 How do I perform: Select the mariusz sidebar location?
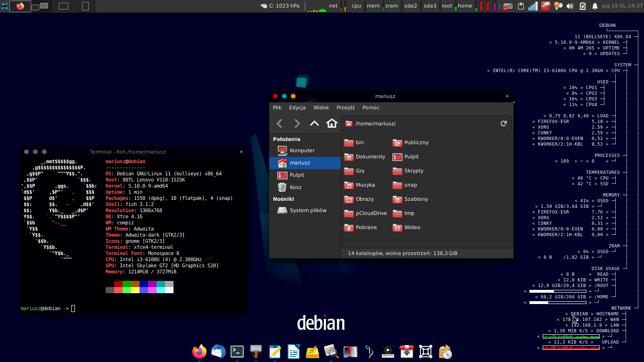coord(305,163)
